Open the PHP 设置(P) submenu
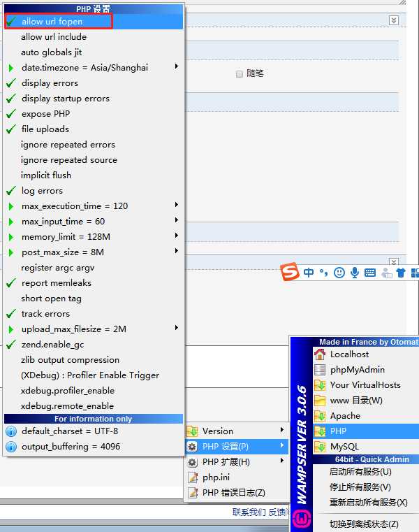The width and height of the screenshot is (419, 532). tap(237, 447)
